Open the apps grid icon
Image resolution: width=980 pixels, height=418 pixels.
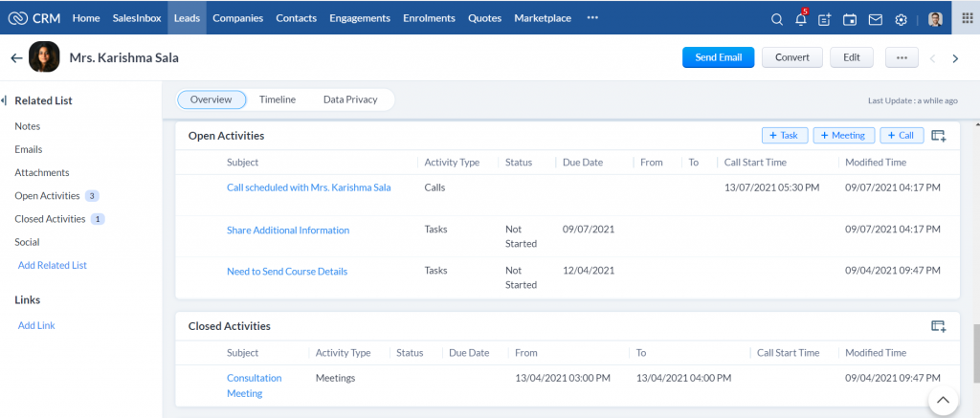click(x=967, y=18)
